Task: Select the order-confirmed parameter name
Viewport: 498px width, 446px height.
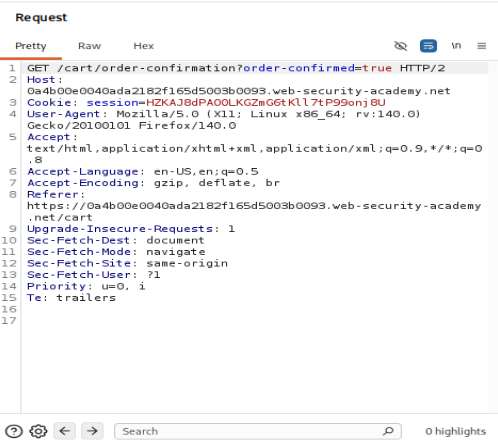Action: pos(299,68)
